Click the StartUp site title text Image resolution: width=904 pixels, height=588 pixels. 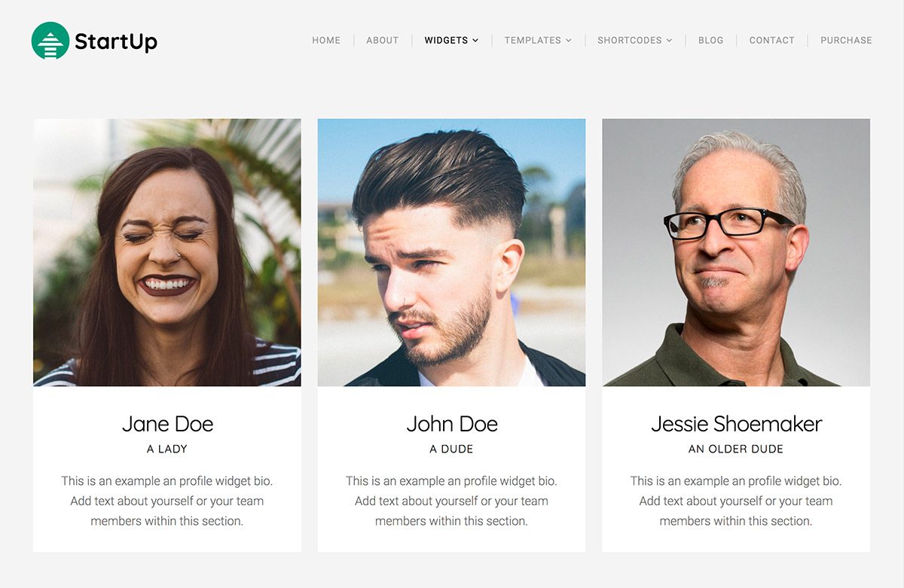coord(116,41)
